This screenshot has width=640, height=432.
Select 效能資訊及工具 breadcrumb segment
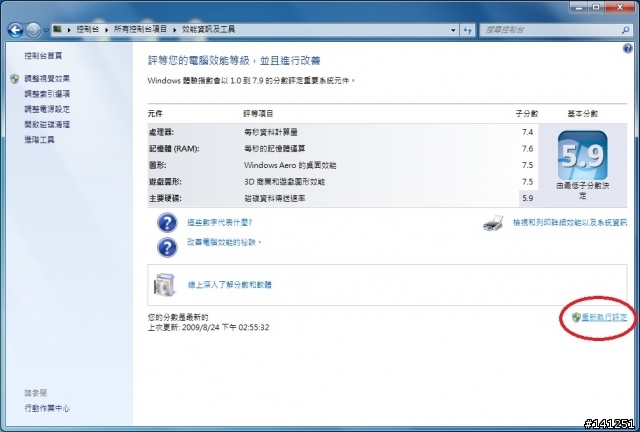coord(208,29)
